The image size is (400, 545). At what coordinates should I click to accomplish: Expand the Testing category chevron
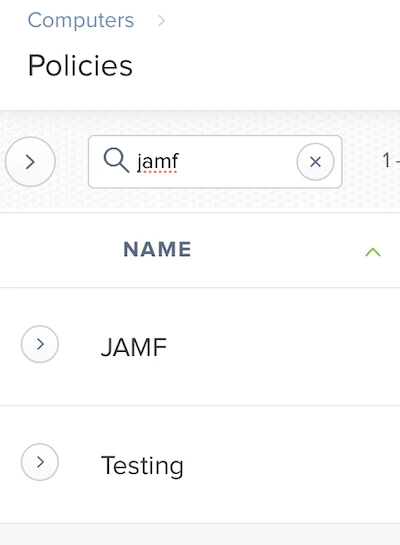[x=40, y=462]
